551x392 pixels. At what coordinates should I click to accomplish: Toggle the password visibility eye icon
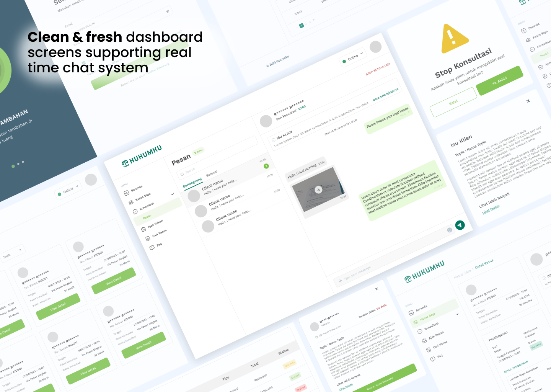click(x=168, y=11)
